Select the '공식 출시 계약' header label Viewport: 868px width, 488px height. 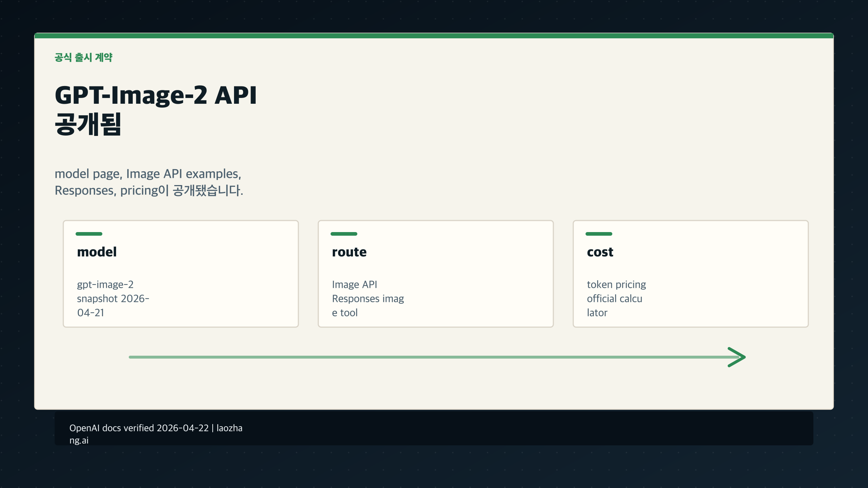[x=84, y=57]
